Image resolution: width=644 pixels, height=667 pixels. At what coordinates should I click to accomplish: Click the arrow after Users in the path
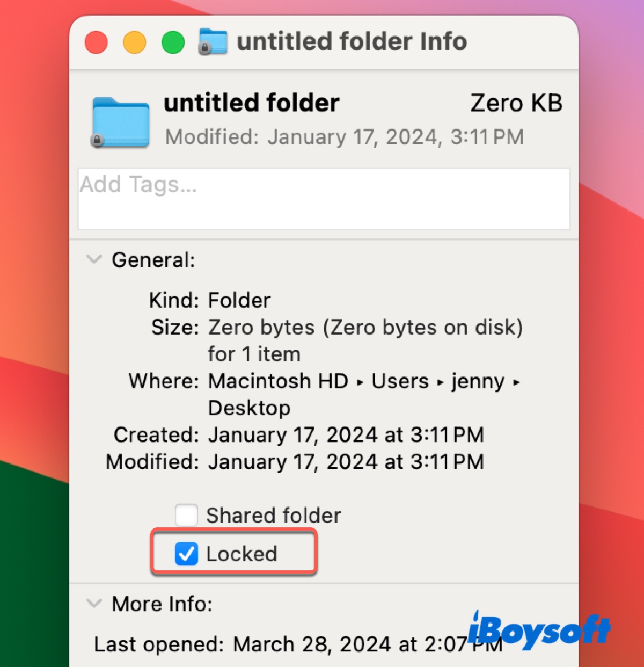point(440,382)
